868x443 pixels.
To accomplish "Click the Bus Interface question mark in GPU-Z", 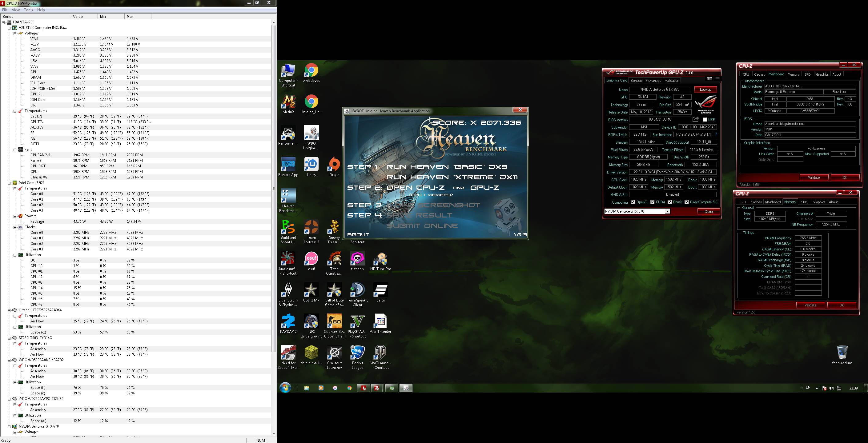I will [716, 134].
